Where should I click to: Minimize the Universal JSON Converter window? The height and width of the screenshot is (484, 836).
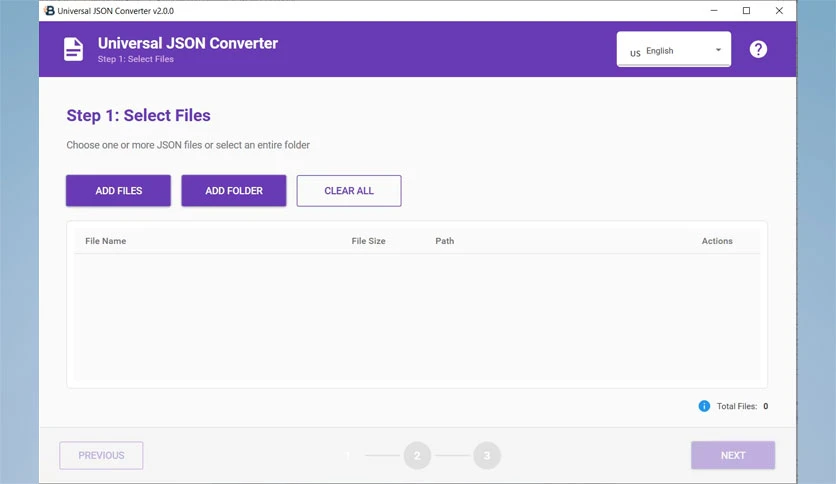714,11
